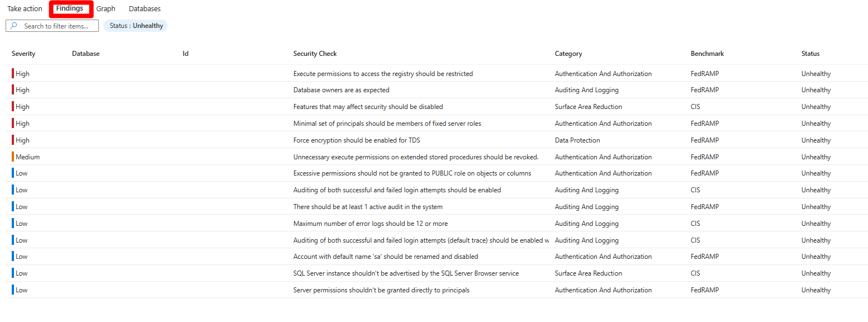Switch to the Graph tab
This screenshot has height=322, width=868.
[106, 9]
